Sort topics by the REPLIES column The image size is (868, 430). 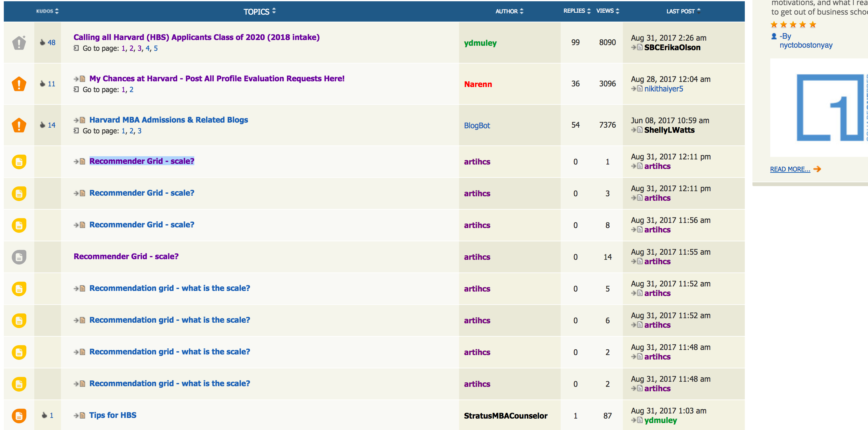point(576,11)
